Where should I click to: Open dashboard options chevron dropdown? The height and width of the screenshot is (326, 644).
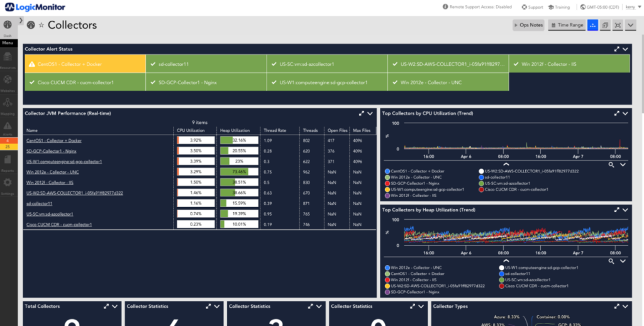(x=630, y=25)
